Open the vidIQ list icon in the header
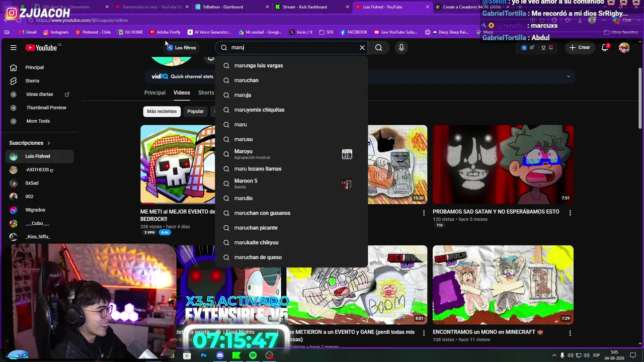Viewport: 644px width, 362px height. [532, 48]
